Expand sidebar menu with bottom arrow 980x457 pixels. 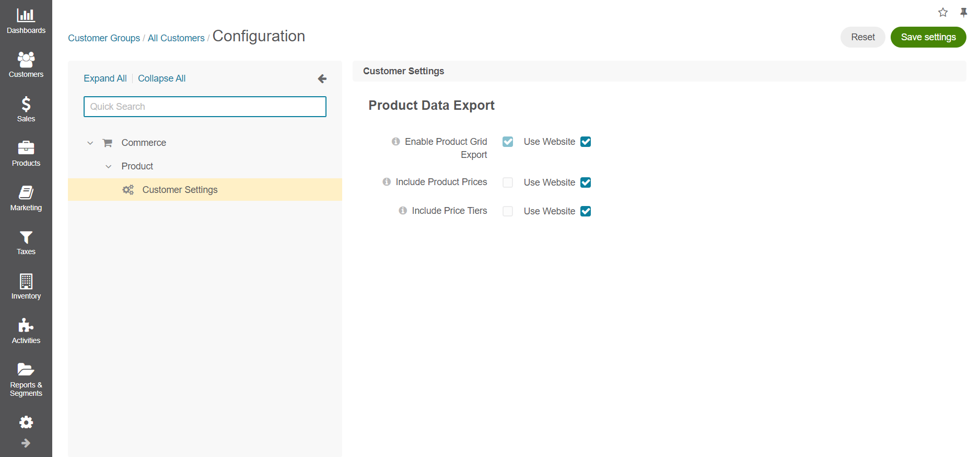click(26, 443)
